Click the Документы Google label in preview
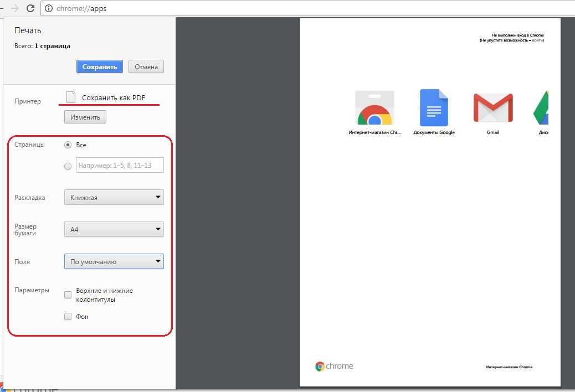The width and height of the screenshot is (575, 392). tap(434, 132)
